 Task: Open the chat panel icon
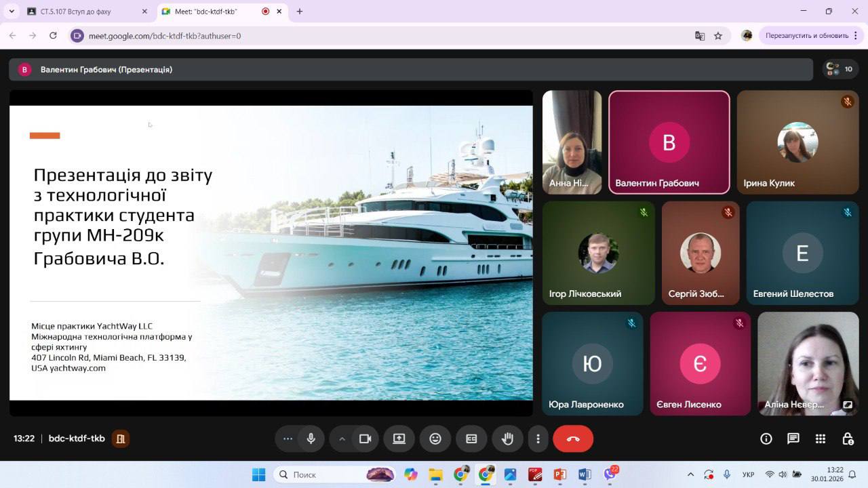pos(793,439)
